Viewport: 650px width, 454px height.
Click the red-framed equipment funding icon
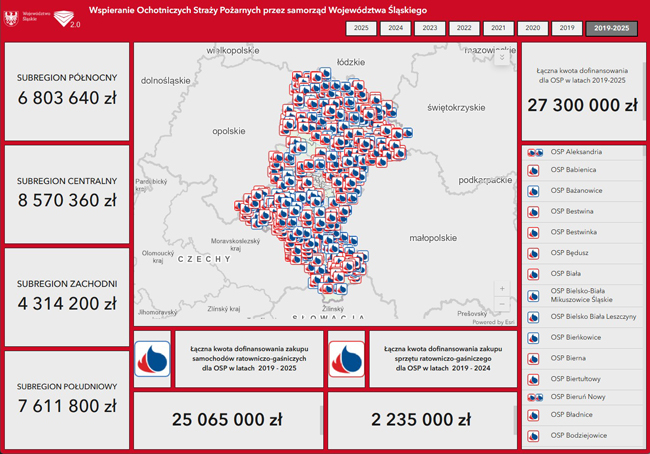[x=347, y=359]
